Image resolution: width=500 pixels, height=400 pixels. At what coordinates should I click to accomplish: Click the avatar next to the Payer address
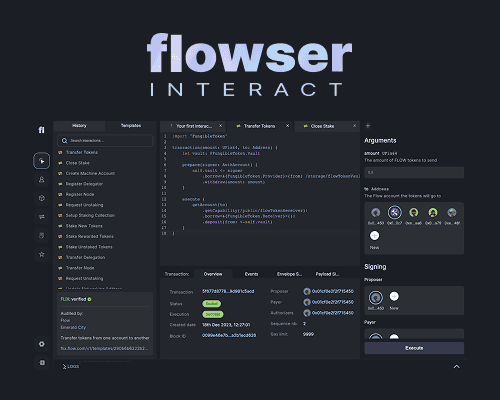[x=307, y=302]
